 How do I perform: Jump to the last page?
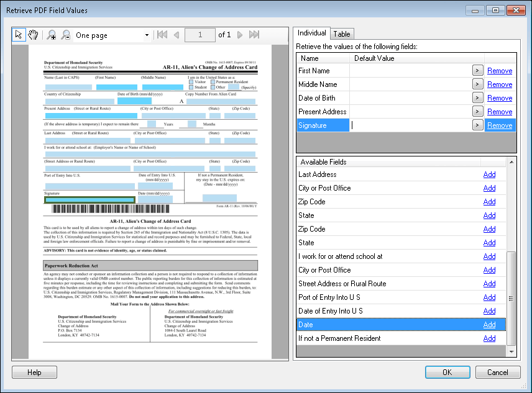(x=254, y=35)
